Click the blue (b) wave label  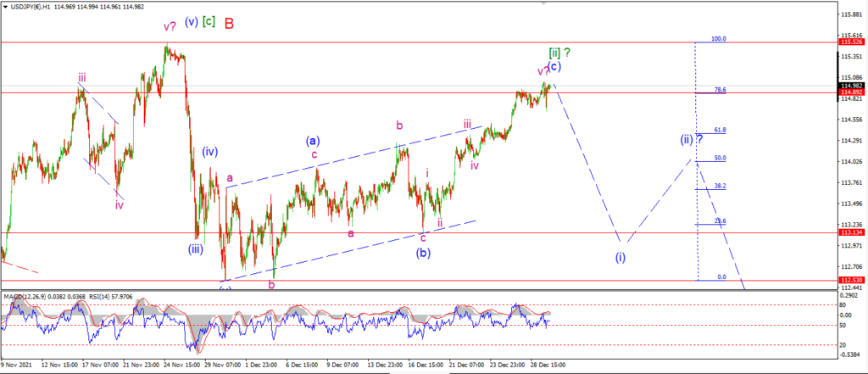click(x=424, y=254)
